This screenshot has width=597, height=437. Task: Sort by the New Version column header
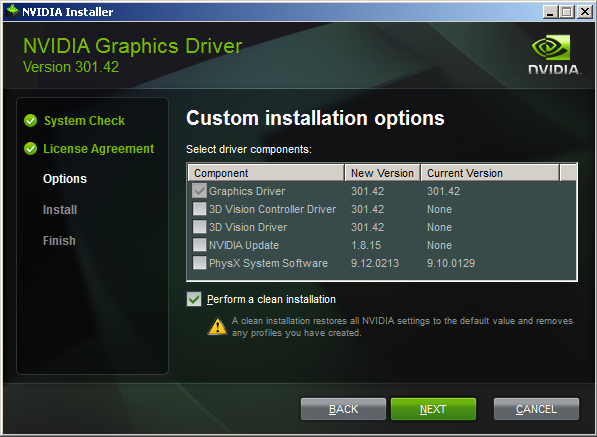click(x=383, y=173)
